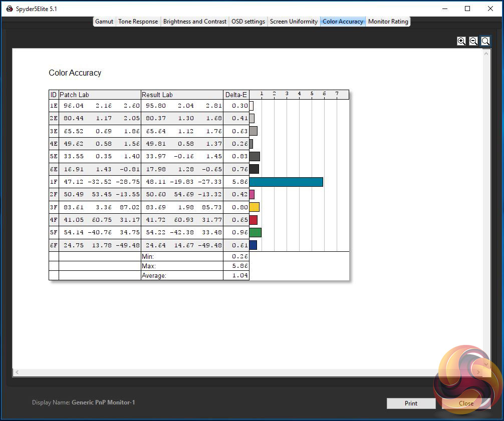Click the teal 1F Delta-E bar

[x=286, y=182]
